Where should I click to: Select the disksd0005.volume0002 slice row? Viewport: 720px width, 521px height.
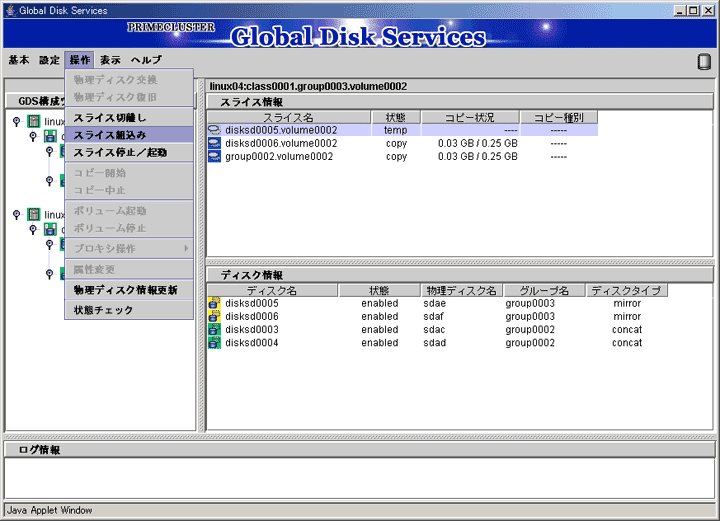403,130
